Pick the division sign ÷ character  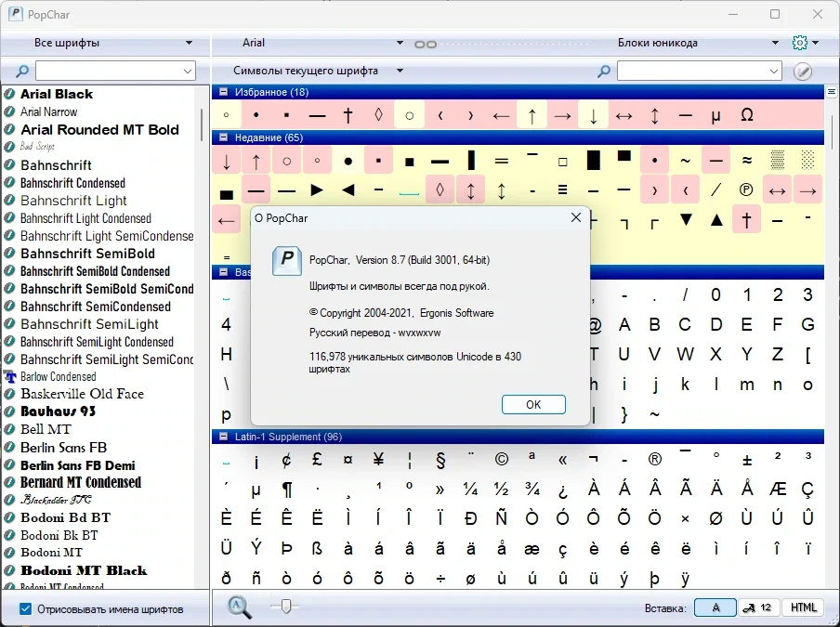440,579
